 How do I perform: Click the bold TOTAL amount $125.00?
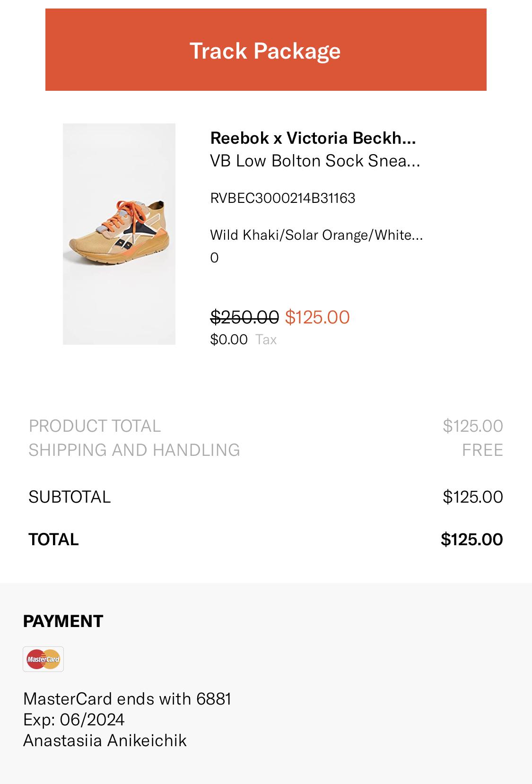coord(471,539)
